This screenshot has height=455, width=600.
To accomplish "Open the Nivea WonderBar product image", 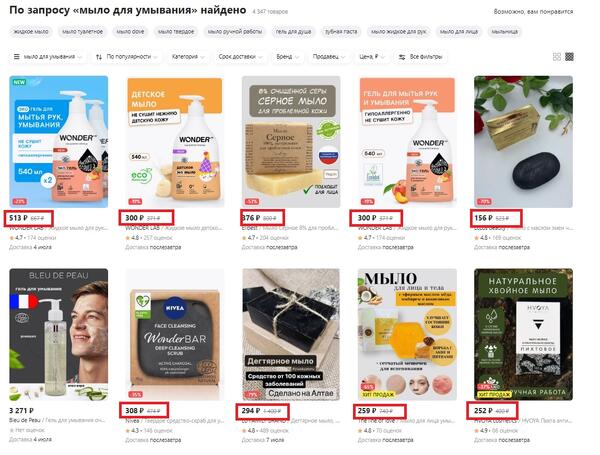I will click(x=175, y=334).
